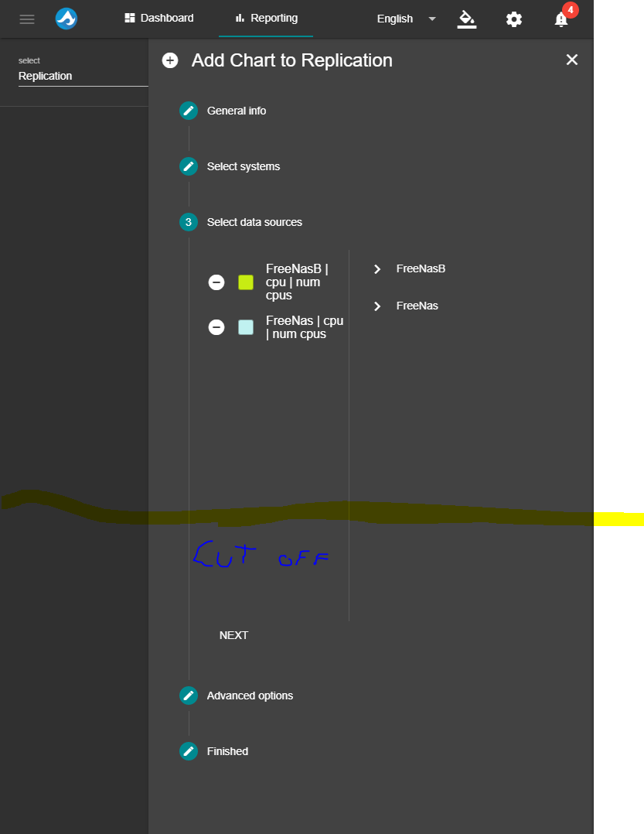Expand the FreeNas tree node
The image size is (644, 834).
coord(377,306)
